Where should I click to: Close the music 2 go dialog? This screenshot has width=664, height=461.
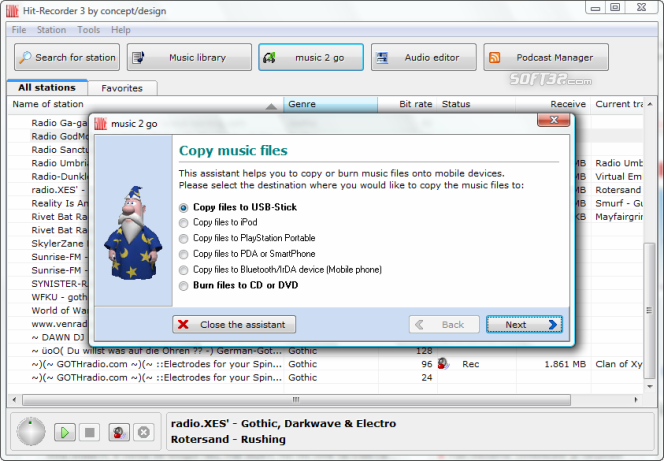553,120
